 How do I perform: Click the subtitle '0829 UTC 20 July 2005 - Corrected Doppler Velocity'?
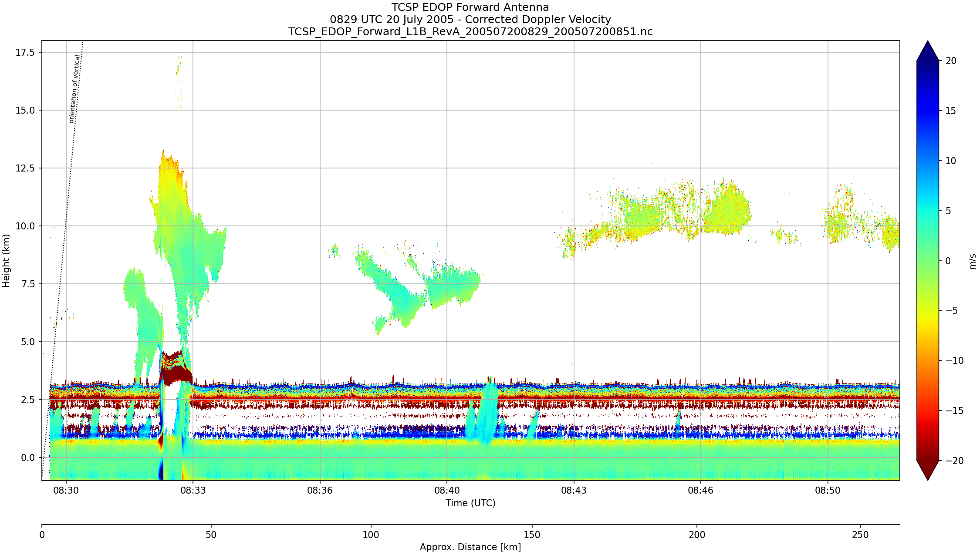[x=470, y=20]
